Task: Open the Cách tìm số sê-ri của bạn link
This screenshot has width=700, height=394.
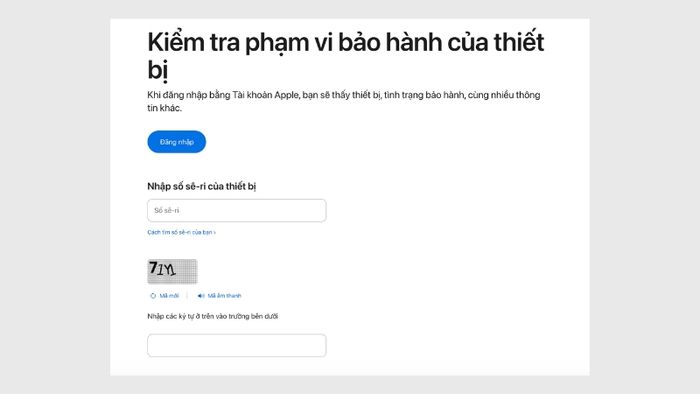Action: click(181, 232)
